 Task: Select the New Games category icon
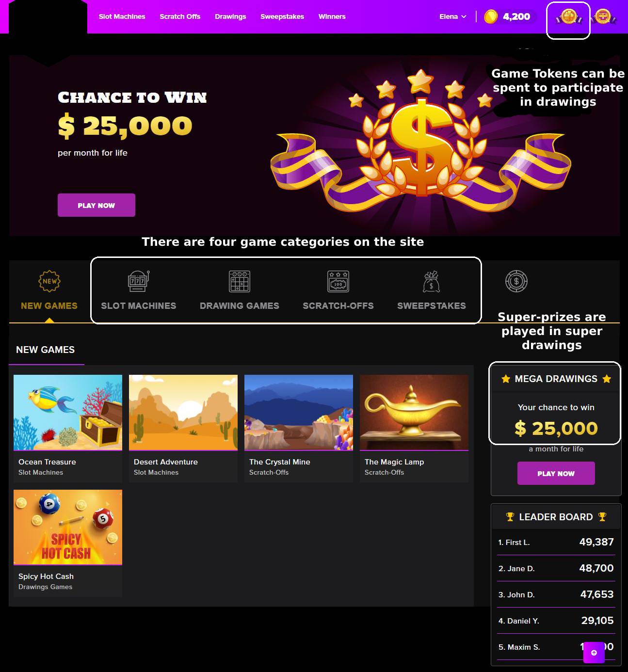[x=49, y=281]
